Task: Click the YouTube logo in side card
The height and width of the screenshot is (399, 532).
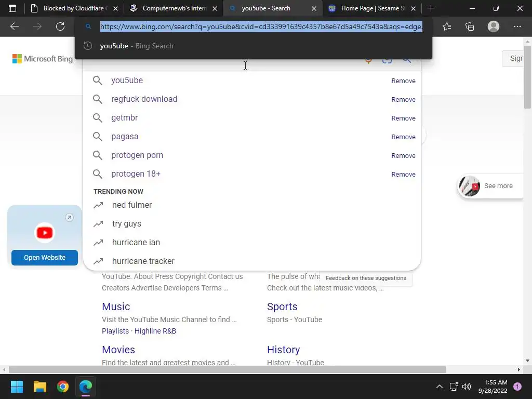Action: [45, 233]
